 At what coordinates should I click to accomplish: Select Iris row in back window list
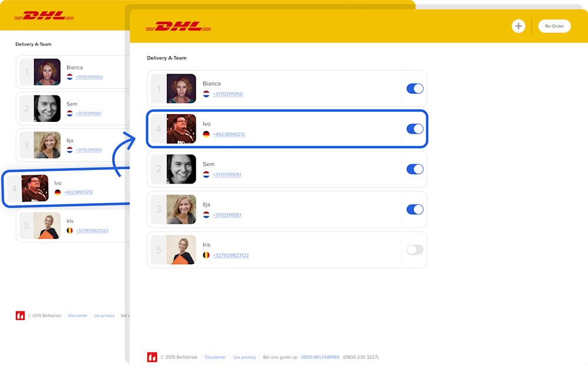pos(73,225)
